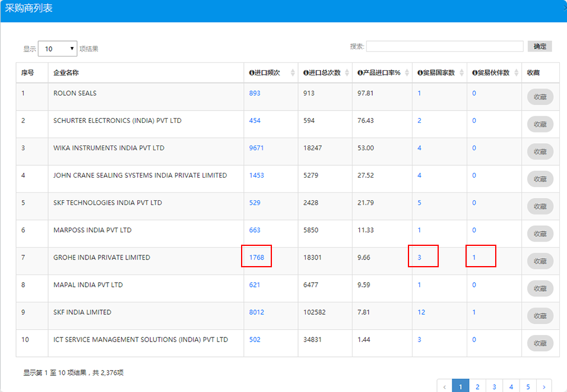Click import rate value 97.81
567x392 pixels.
tap(365, 93)
